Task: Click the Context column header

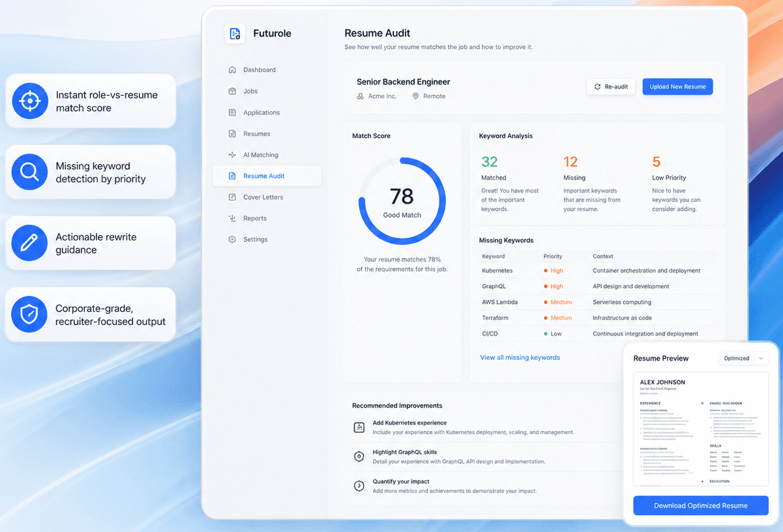Action: coord(603,256)
